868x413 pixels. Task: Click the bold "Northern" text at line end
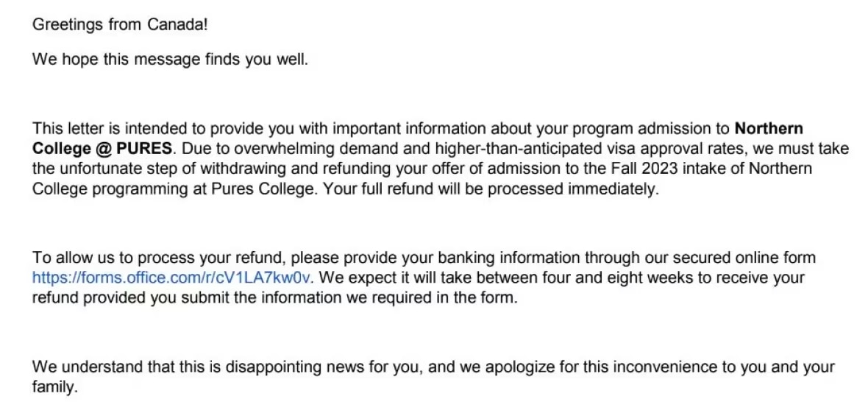(769, 129)
